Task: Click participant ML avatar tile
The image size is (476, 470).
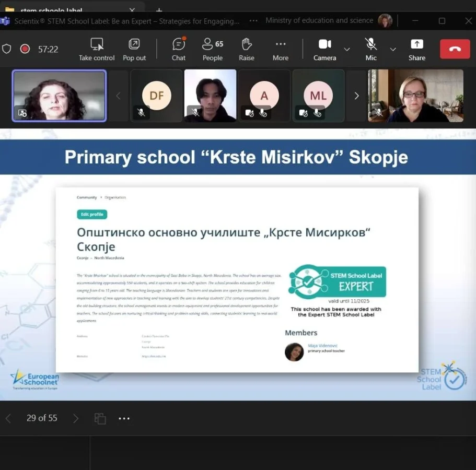Action: [x=318, y=96]
